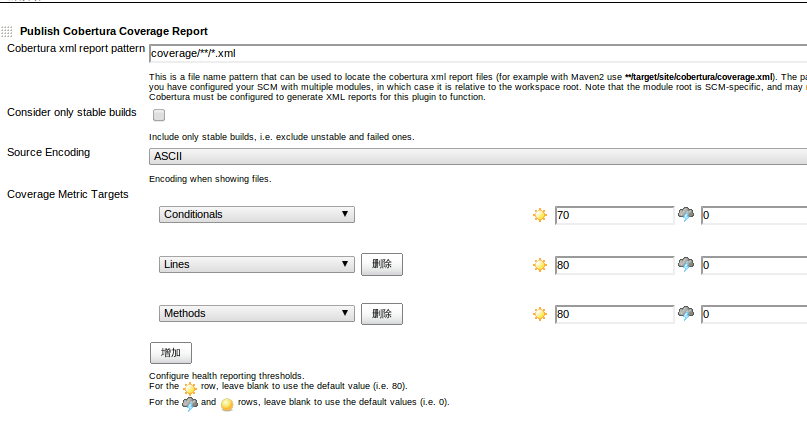Viewport: 807px width, 425px height.
Task: Click the Configure health reporting thresholds text
Action: [226, 376]
